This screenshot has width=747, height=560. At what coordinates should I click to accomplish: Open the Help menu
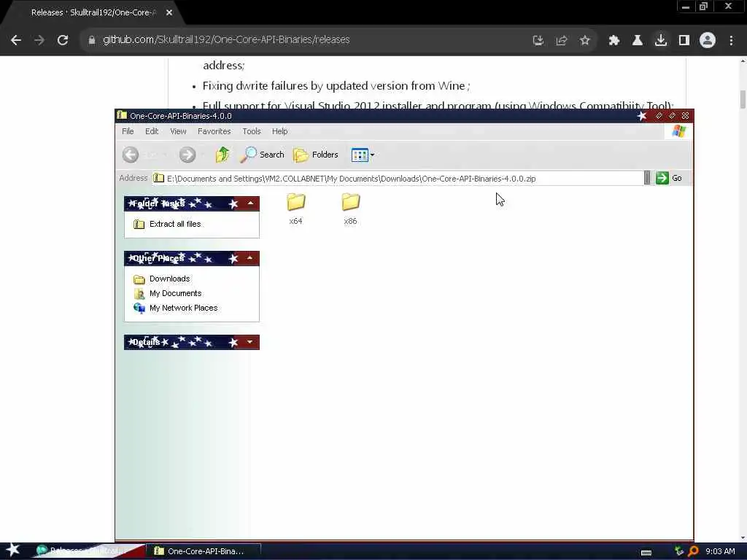[279, 131]
